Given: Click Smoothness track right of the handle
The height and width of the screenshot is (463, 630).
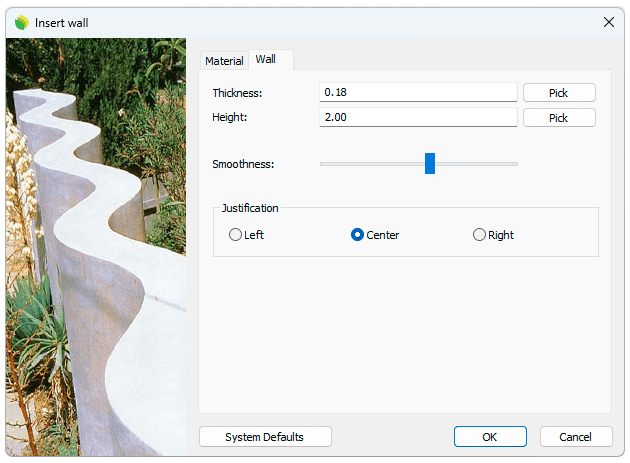Looking at the screenshot, I should [480, 164].
